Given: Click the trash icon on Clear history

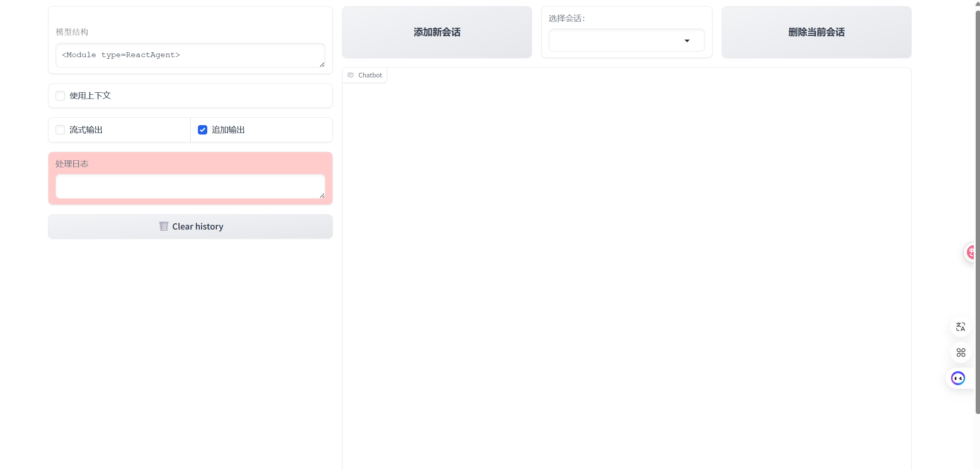Looking at the screenshot, I should click(164, 226).
